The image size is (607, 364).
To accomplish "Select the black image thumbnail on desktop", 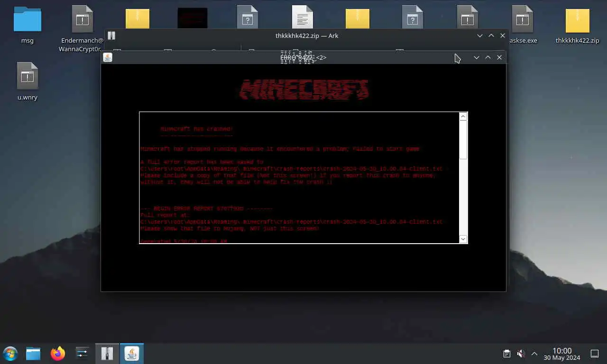I will [193, 18].
